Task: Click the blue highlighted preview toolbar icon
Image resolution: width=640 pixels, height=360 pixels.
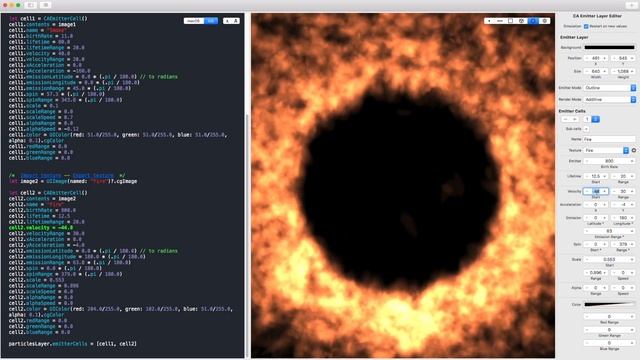Action: tap(533, 21)
